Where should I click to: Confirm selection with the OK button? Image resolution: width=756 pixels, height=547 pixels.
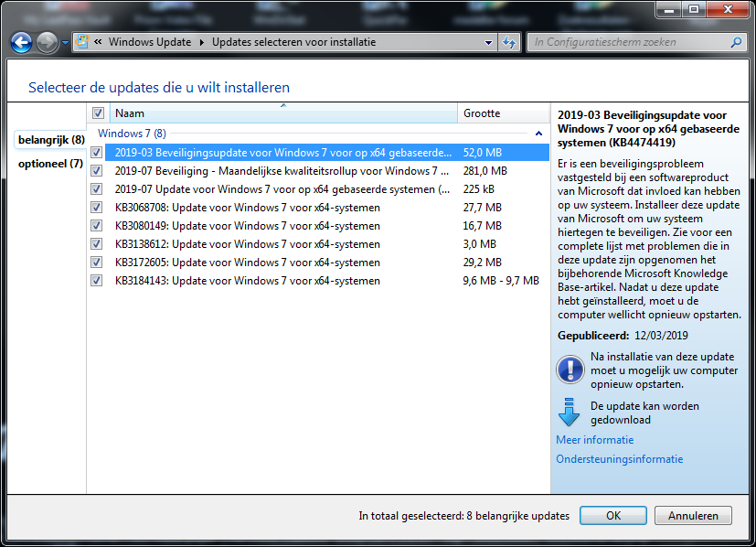(613, 516)
